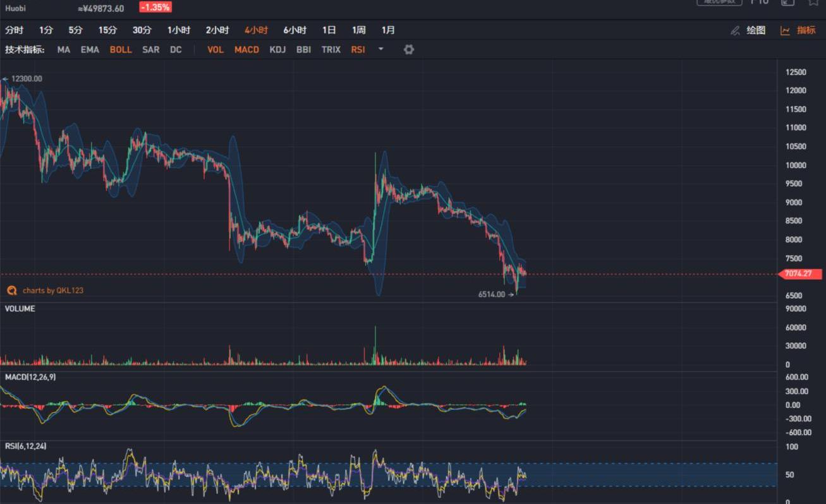Screen dimensions: 826x504
Task: Click the 绘图 text button
Action: coord(756,30)
